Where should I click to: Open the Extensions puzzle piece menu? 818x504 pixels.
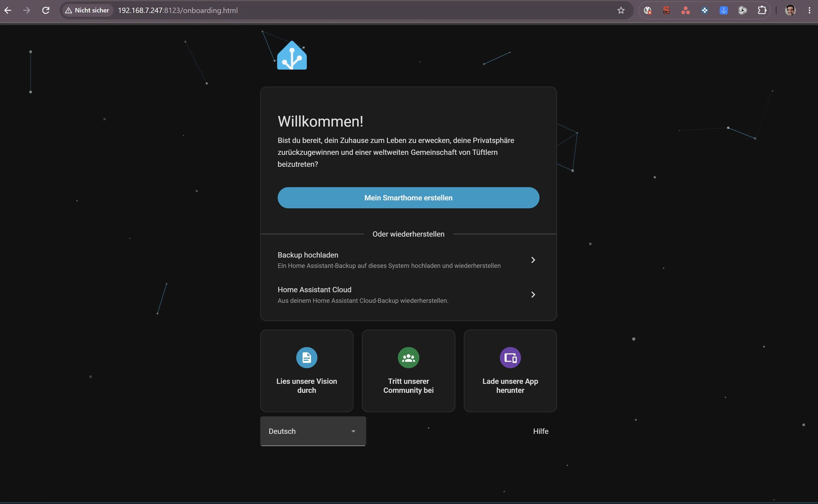(x=762, y=10)
